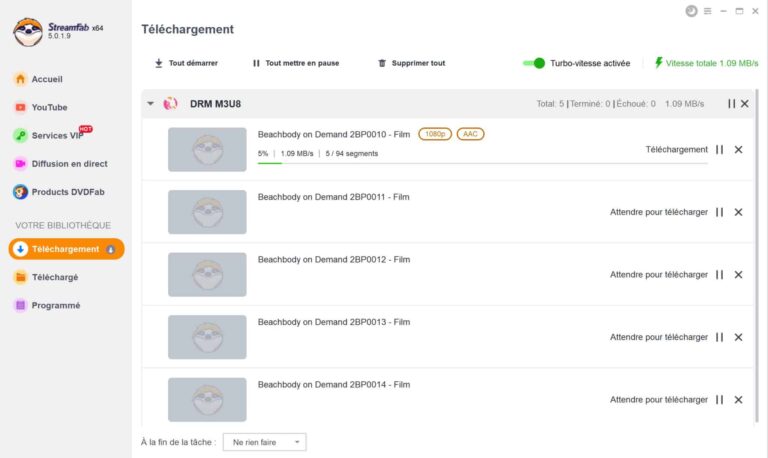Pause the 2BP0013 queued download

[720, 337]
